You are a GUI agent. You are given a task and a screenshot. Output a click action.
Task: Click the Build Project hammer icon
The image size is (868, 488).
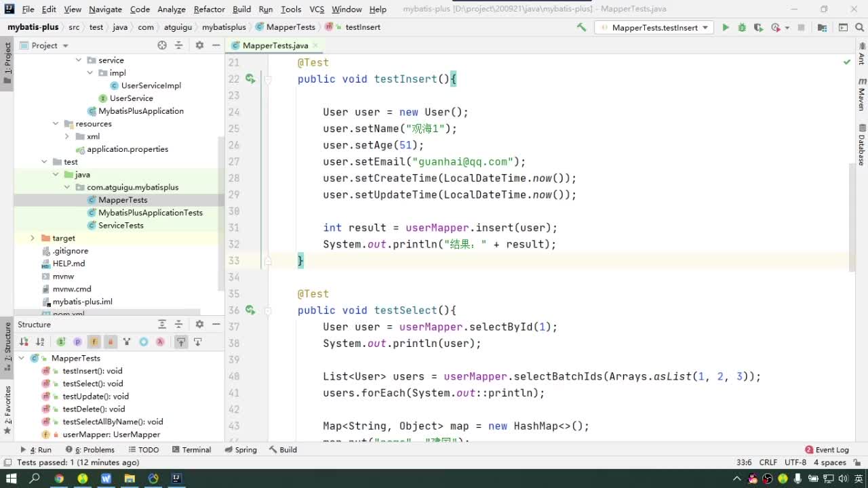(581, 27)
